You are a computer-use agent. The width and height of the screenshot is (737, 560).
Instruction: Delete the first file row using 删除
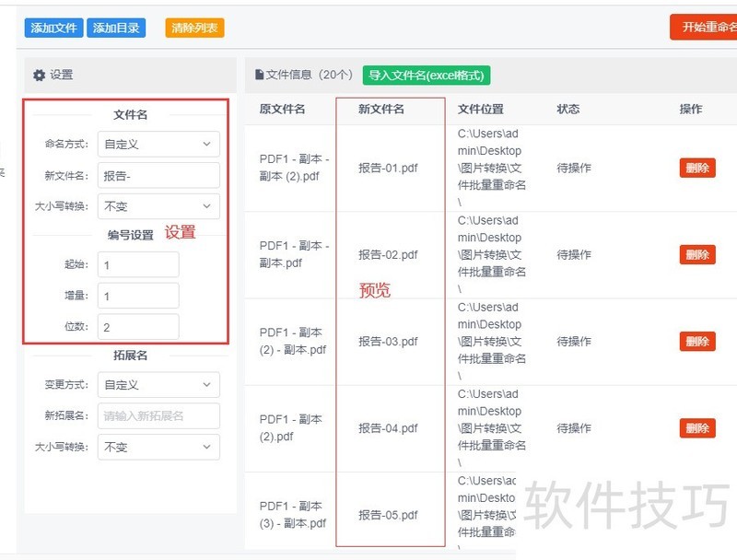(697, 168)
